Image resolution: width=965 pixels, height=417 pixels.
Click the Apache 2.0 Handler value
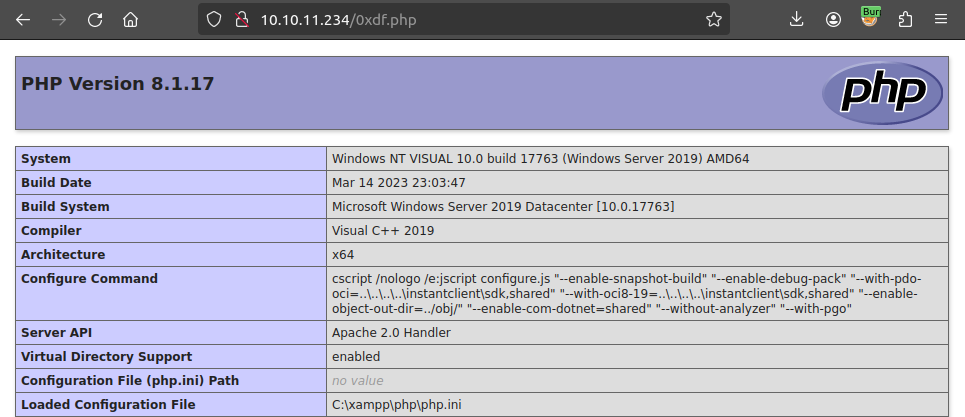point(391,332)
